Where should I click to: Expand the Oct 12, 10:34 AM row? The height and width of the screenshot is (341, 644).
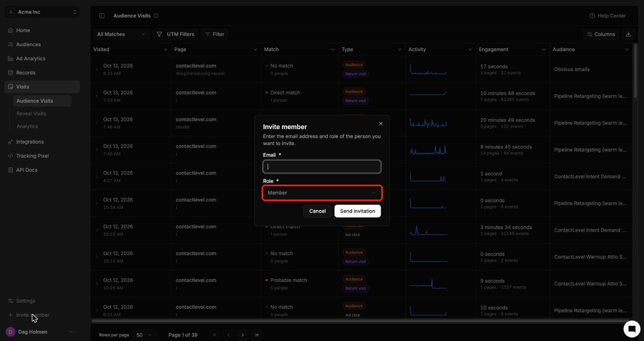pyautogui.click(x=97, y=203)
